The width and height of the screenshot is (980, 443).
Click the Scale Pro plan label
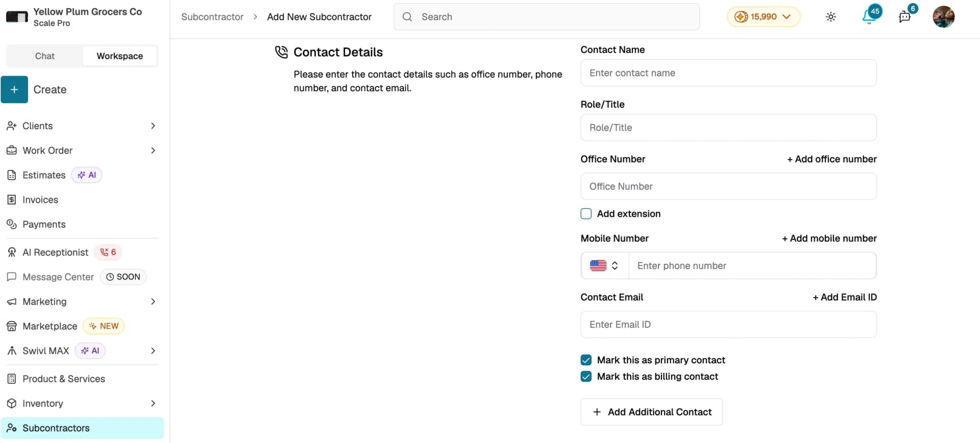click(x=52, y=23)
